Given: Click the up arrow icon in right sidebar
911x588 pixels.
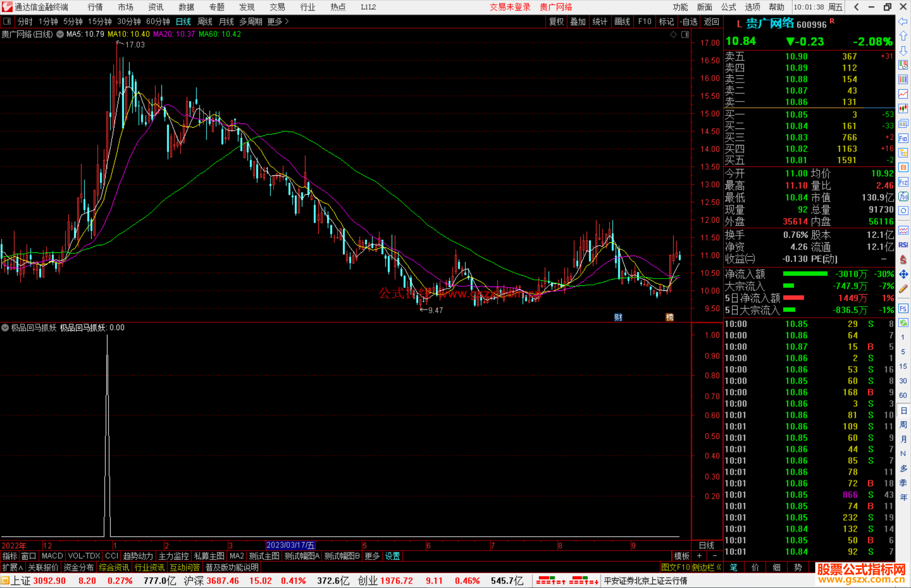Looking at the screenshot, I should [903, 36].
